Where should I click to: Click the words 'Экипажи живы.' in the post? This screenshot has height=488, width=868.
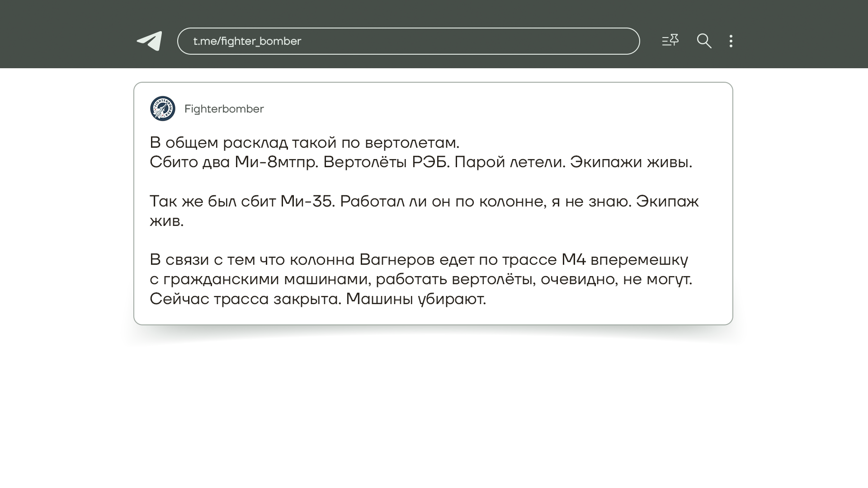pyautogui.click(x=631, y=162)
